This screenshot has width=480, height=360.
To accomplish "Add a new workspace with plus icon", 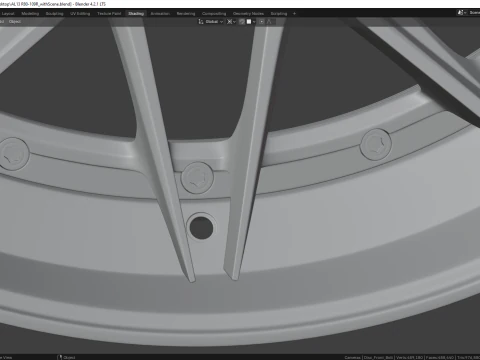I will tap(294, 14).
